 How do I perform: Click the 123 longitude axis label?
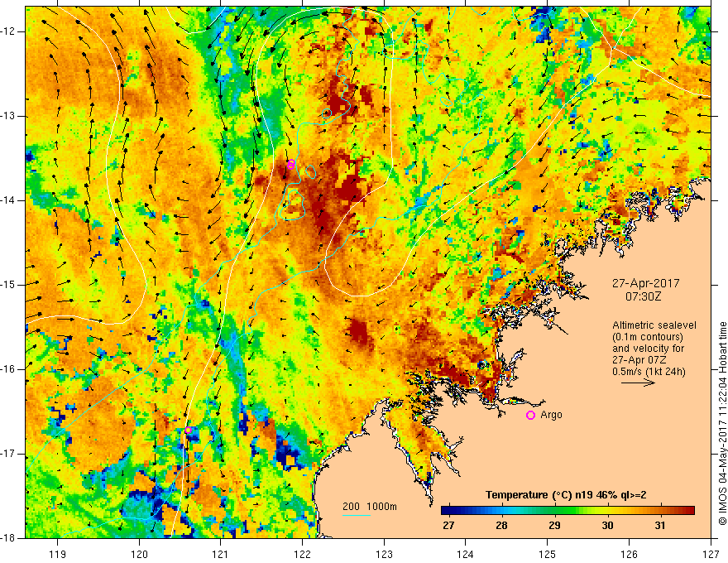coord(384,554)
